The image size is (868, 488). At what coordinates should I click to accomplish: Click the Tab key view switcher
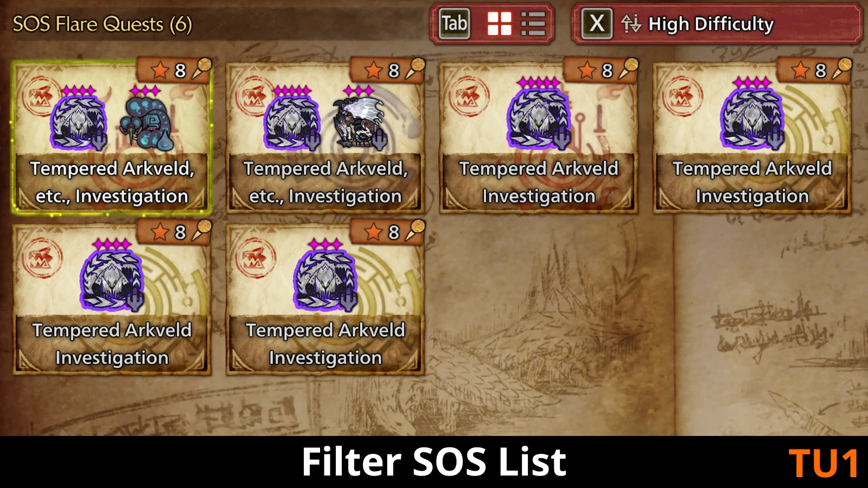click(x=454, y=23)
